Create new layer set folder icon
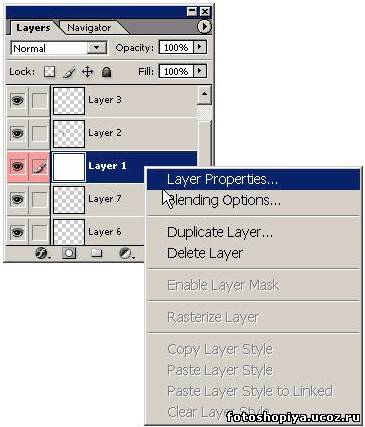 tap(97, 253)
